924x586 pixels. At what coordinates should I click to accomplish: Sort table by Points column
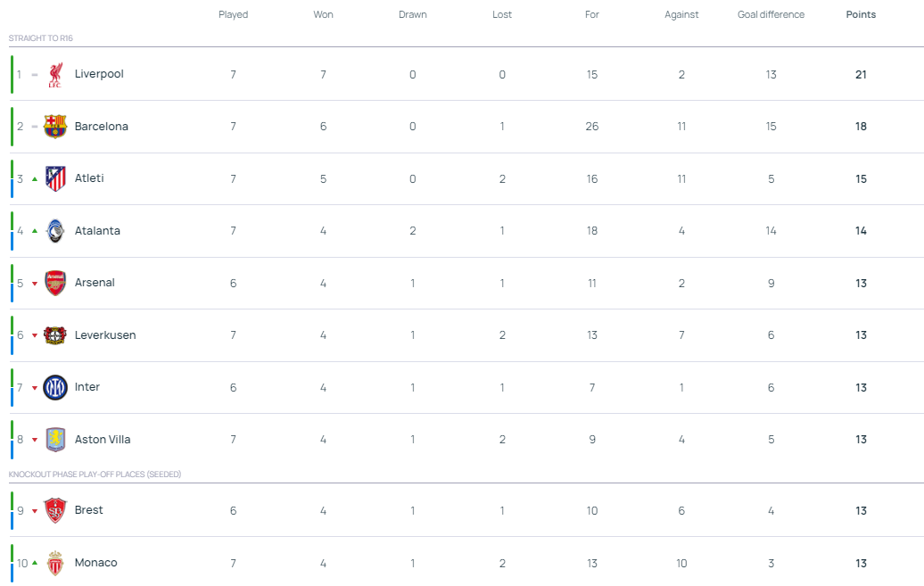861,15
